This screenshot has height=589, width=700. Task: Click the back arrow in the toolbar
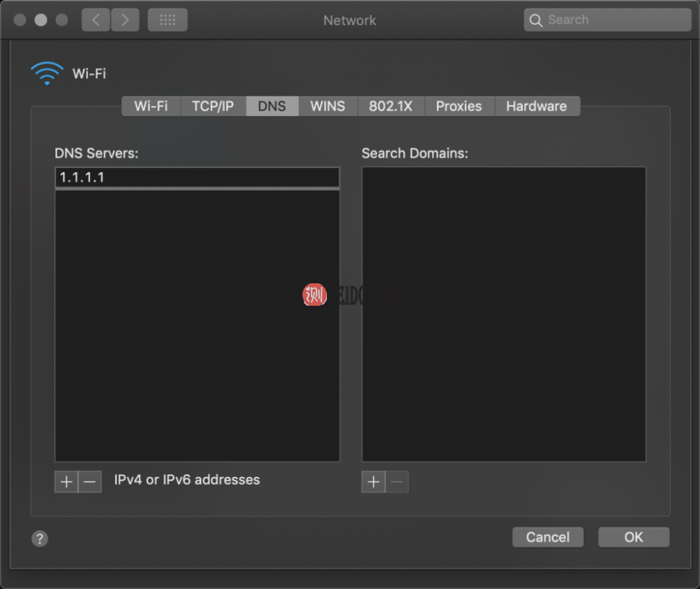point(95,20)
